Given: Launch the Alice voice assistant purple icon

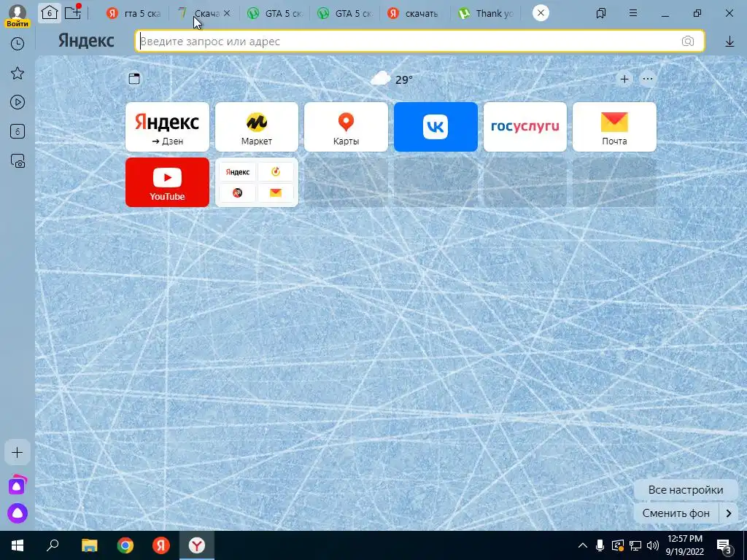Looking at the screenshot, I should click(18, 513).
